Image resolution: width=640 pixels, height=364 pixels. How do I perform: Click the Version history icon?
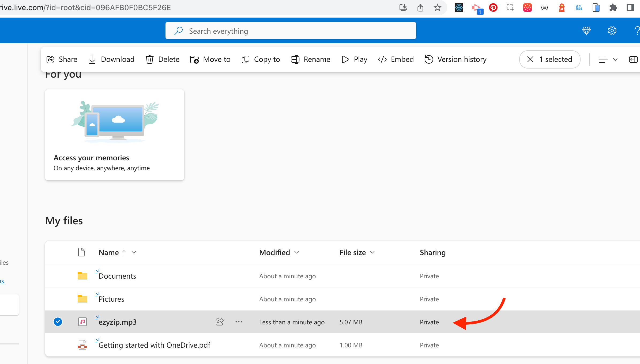428,59
